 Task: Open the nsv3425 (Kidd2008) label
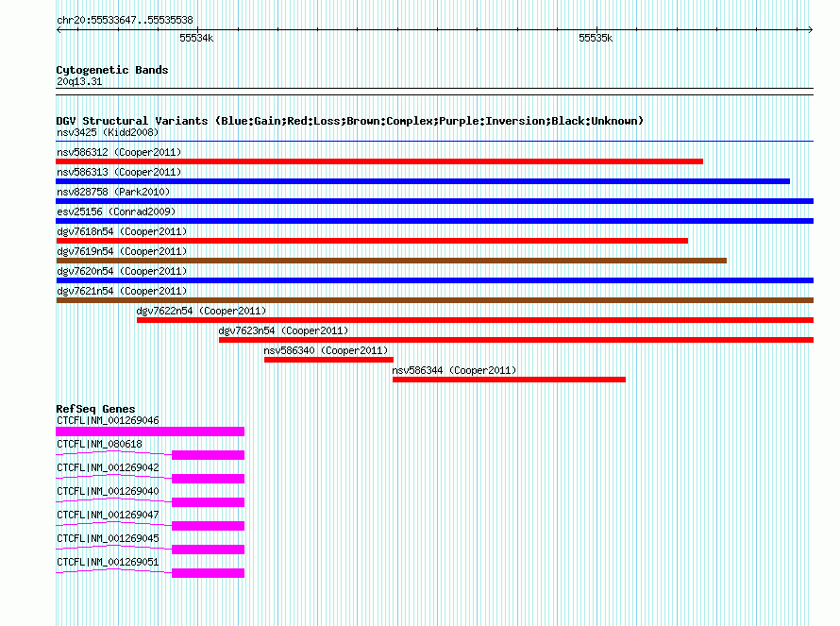(108, 132)
